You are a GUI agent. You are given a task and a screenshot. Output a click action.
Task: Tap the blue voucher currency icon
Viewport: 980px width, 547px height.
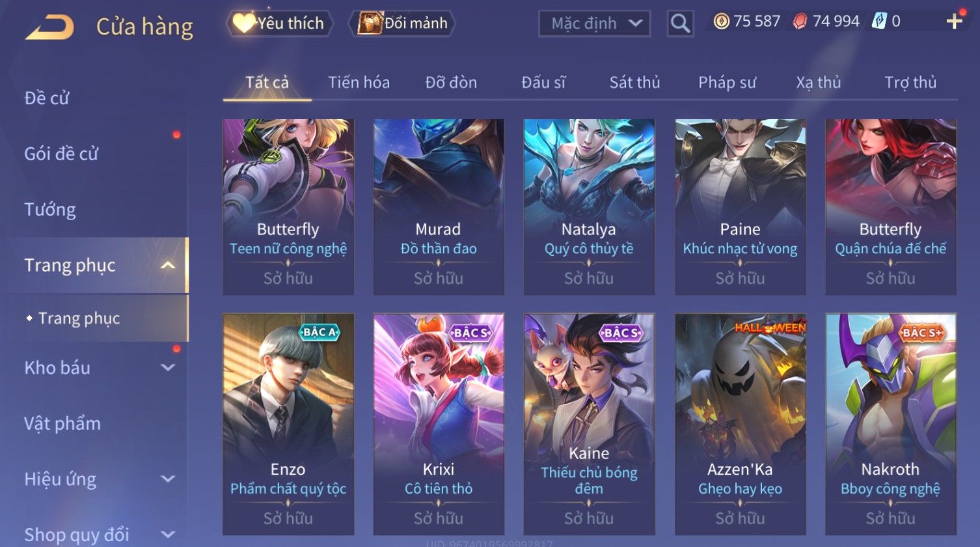pos(878,22)
